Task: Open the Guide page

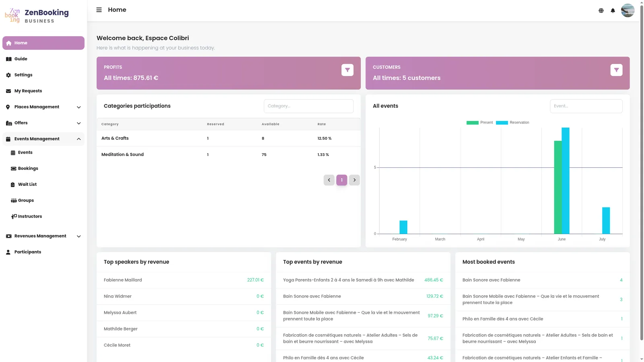Action: (43, 59)
